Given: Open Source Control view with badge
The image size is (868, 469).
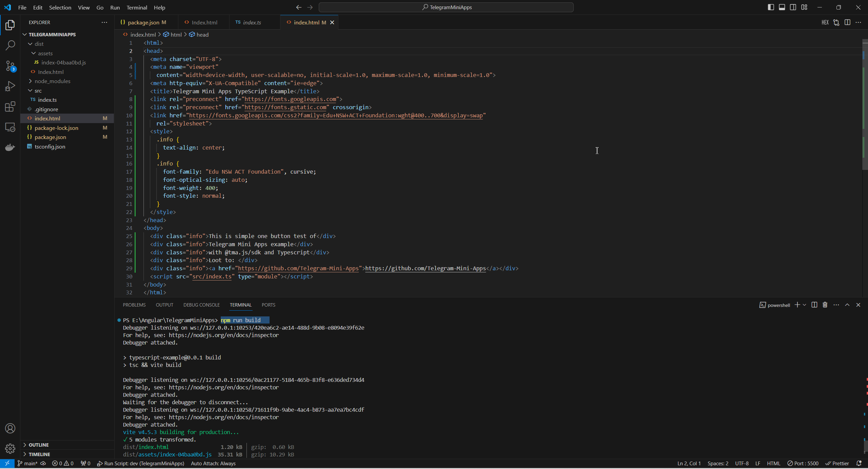Looking at the screenshot, I should click(x=10, y=66).
